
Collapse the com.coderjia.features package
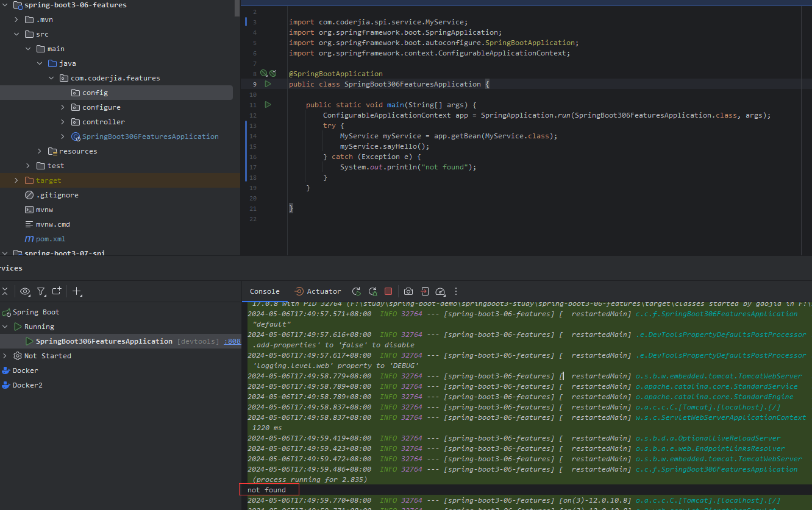[x=51, y=77]
